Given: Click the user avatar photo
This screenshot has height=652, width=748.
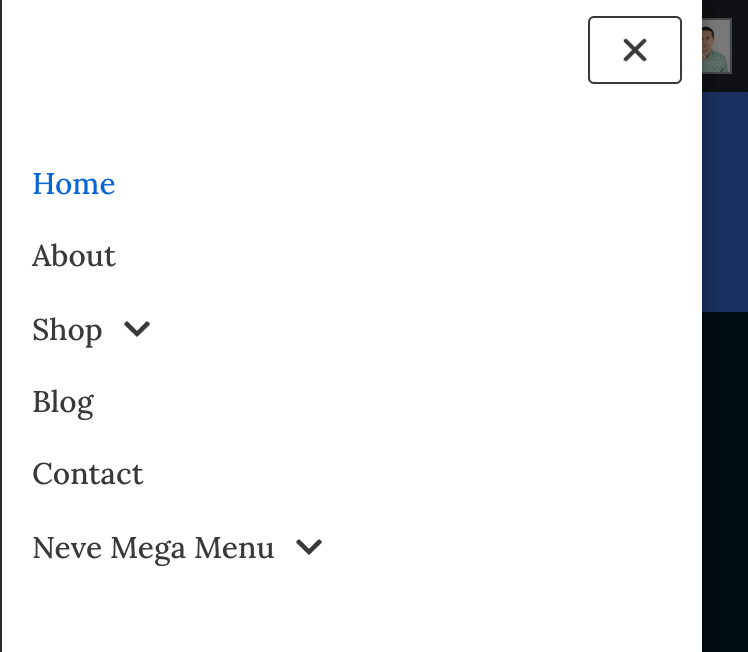Looking at the screenshot, I should click(x=716, y=48).
